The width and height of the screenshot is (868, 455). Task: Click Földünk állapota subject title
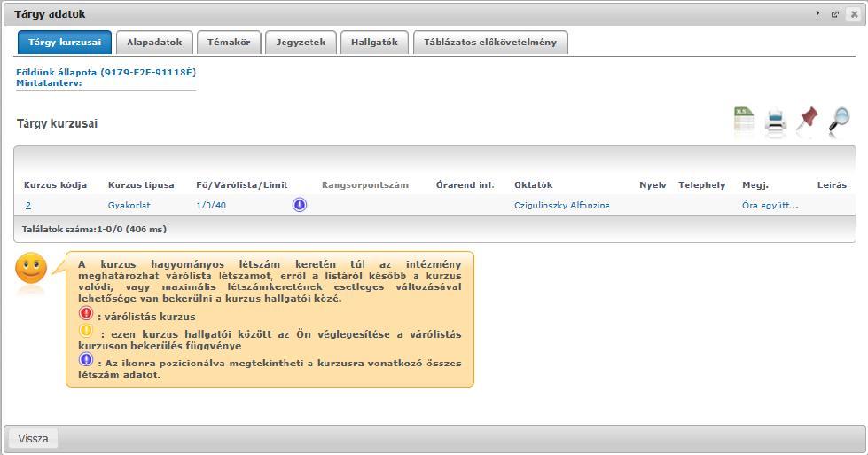click(x=106, y=72)
